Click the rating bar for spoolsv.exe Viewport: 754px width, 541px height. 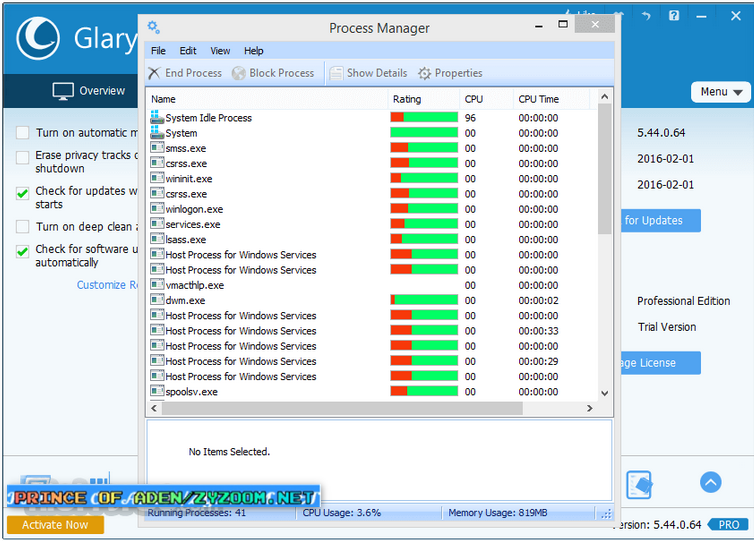[424, 391]
